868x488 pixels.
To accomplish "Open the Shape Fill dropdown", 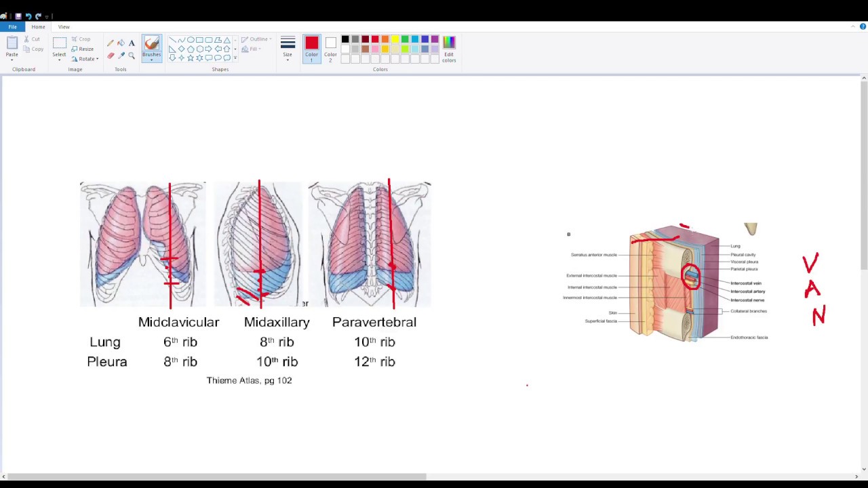I will (x=252, y=49).
